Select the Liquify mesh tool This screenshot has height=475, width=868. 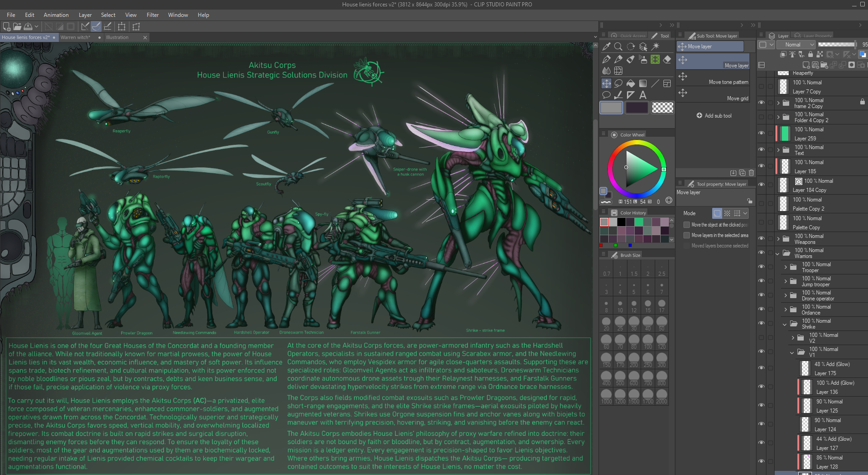pyautogui.click(x=618, y=71)
